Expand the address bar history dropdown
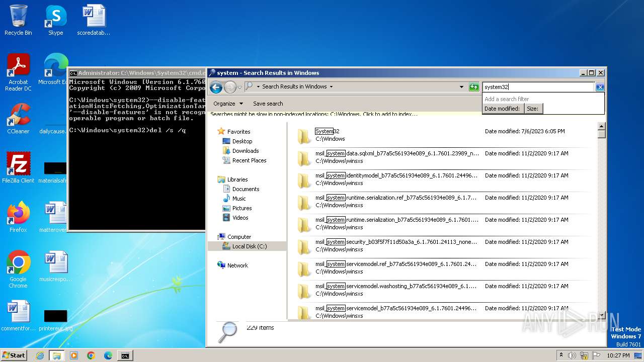Image resolution: width=644 pixels, height=362 pixels. tap(461, 87)
